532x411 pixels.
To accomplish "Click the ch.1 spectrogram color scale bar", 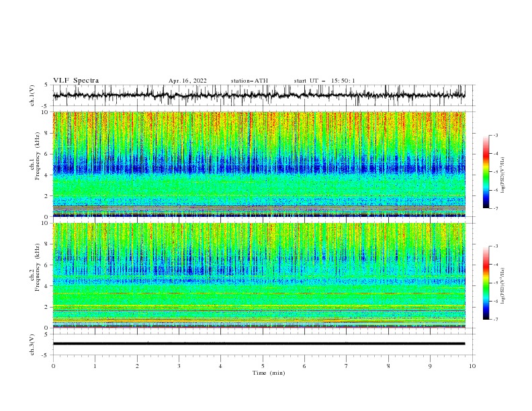I will 486,172.
